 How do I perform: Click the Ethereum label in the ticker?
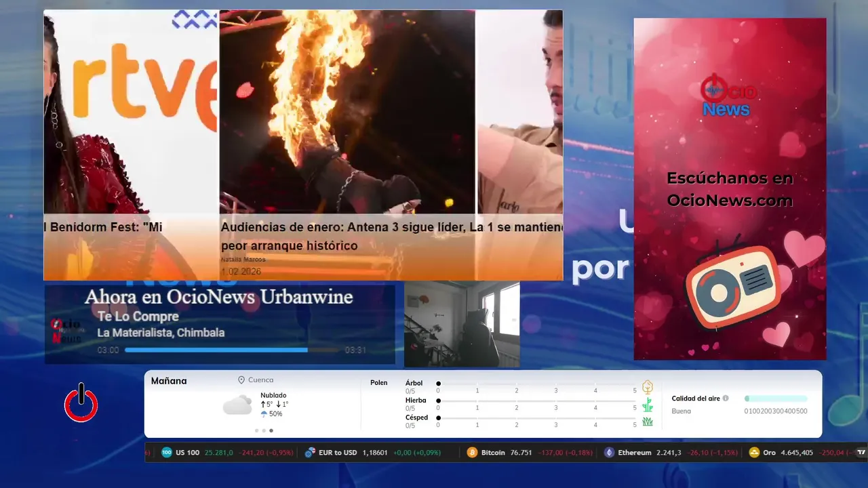click(x=635, y=453)
